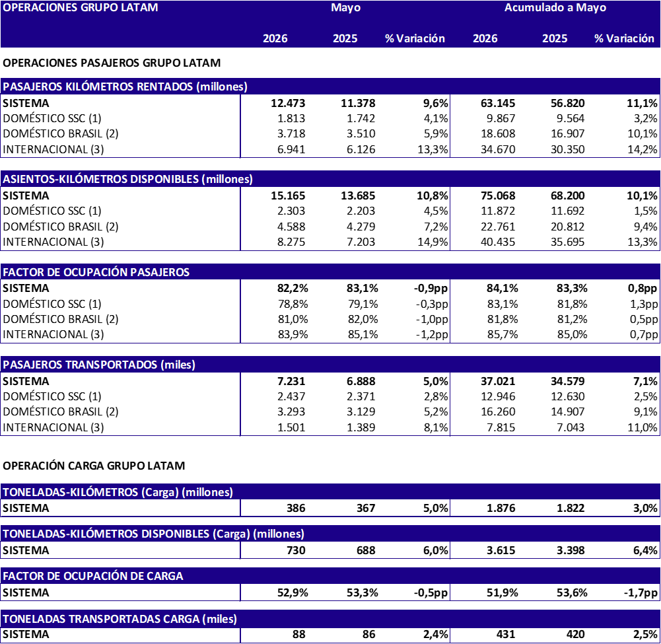The image size is (661, 644).
Task: Select 'PASAJEROS TRANSPORTADOS (miles)' section header
Action: pos(99,365)
